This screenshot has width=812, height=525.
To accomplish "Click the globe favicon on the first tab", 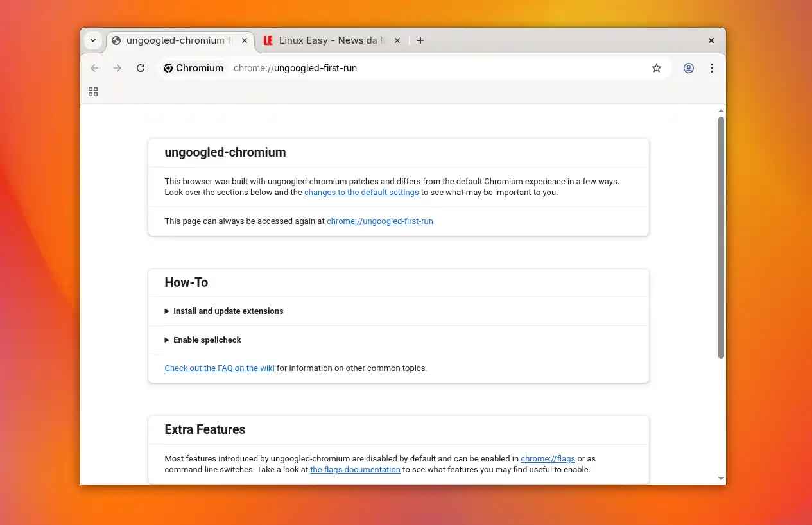I will pos(116,40).
